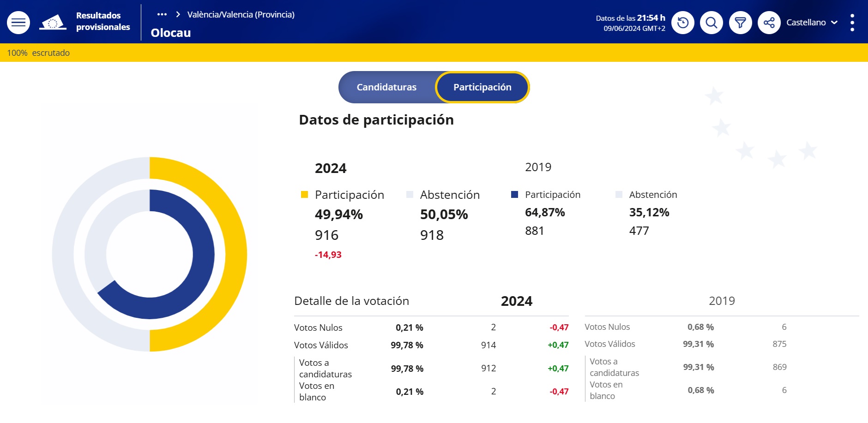Image resolution: width=868 pixels, height=423 pixels.
Task: Switch to the Candidaturas tab
Action: point(386,87)
